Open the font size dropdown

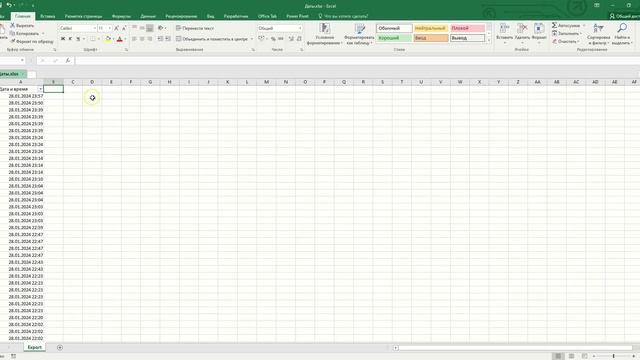coord(109,28)
